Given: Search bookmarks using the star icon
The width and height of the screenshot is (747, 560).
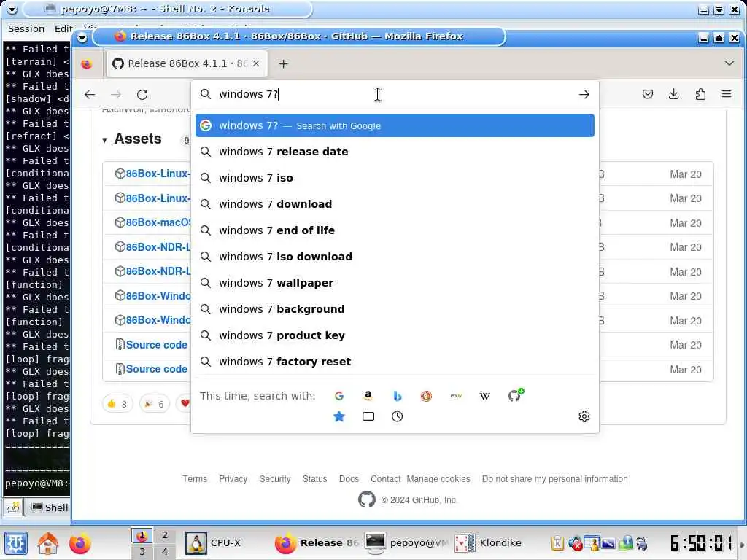Looking at the screenshot, I should click(338, 416).
